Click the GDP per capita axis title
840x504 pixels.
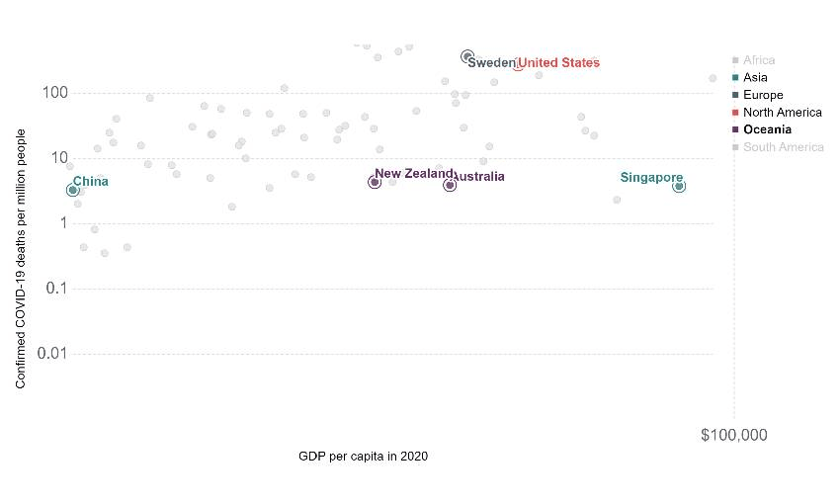point(363,457)
